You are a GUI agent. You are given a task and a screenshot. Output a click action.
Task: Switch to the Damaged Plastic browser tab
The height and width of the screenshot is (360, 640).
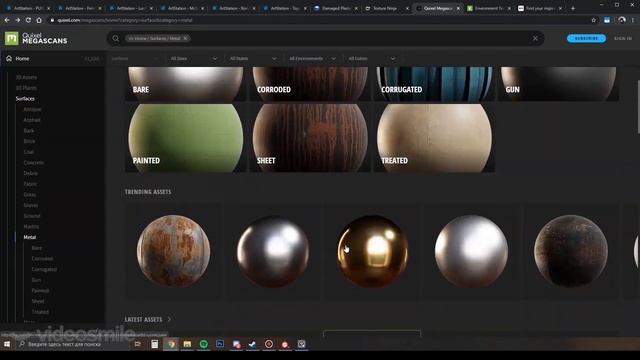tap(335, 8)
